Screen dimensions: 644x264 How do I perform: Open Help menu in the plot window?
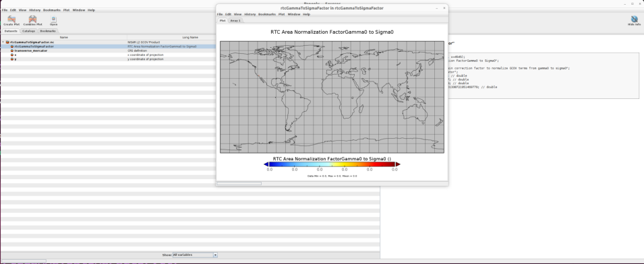(306, 14)
